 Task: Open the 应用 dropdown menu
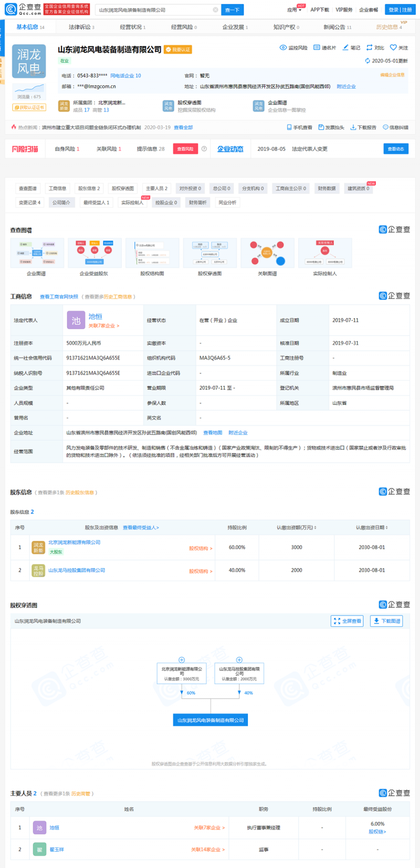(x=294, y=10)
